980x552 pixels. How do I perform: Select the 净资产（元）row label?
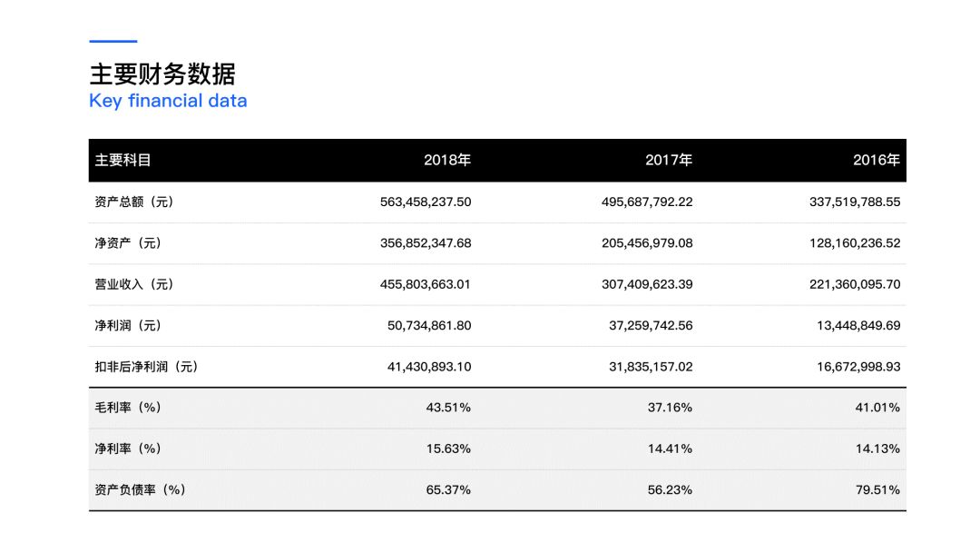click(128, 243)
